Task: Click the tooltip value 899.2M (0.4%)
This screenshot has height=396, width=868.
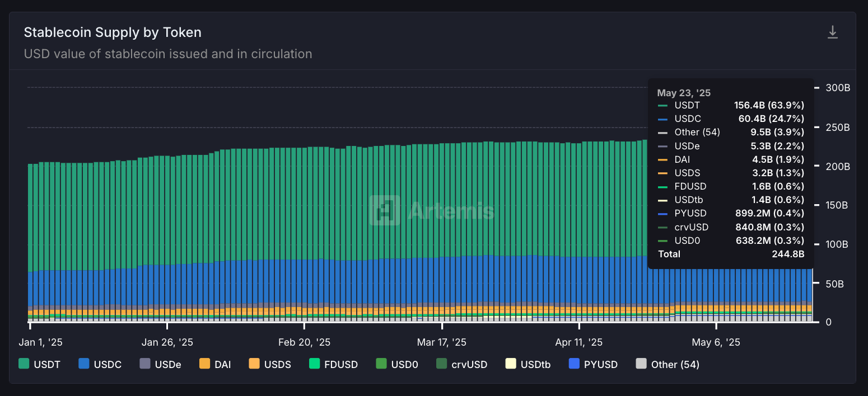Action: coord(769,213)
